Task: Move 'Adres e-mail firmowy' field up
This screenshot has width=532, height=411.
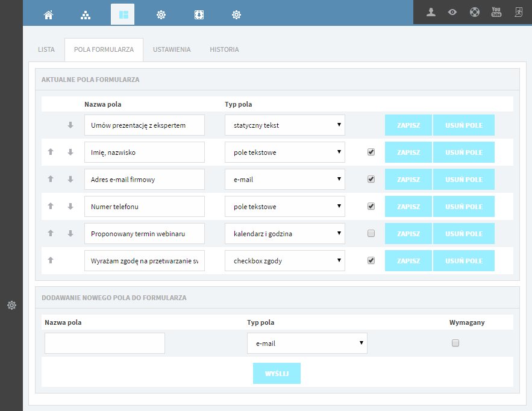Action: 51,179
